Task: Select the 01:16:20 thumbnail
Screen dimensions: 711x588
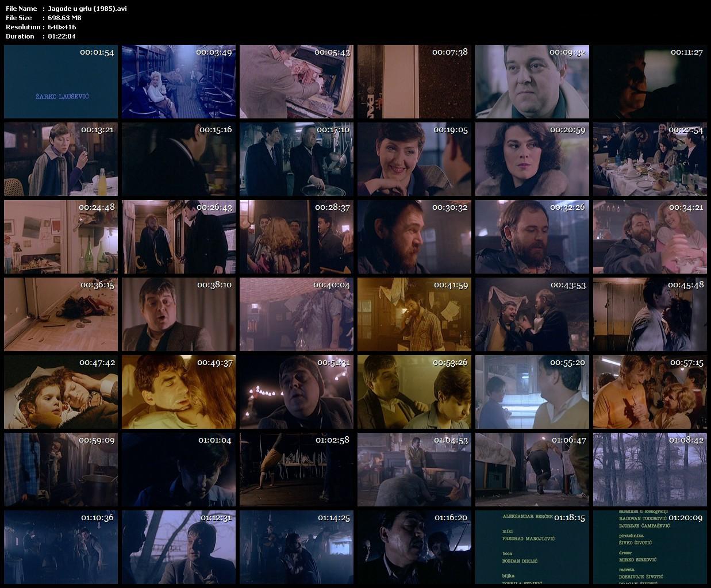Action: pos(414,547)
